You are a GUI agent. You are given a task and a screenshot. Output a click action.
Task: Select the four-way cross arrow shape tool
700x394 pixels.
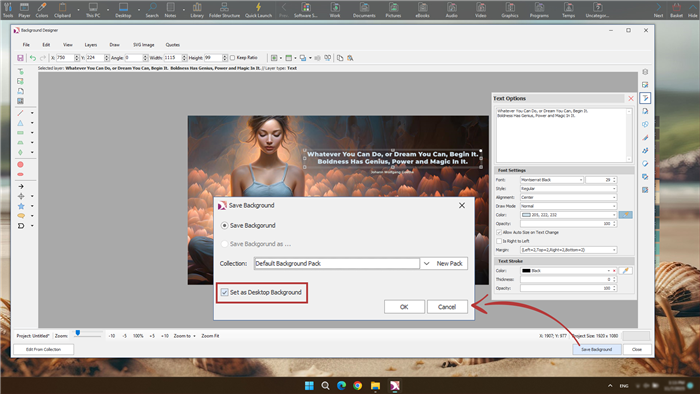click(x=21, y=196)
